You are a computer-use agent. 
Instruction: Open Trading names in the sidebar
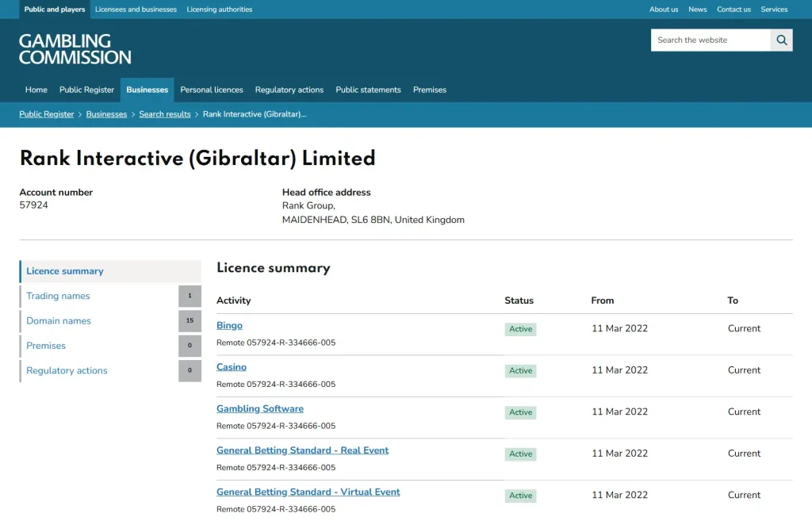[x=58, y=296]
